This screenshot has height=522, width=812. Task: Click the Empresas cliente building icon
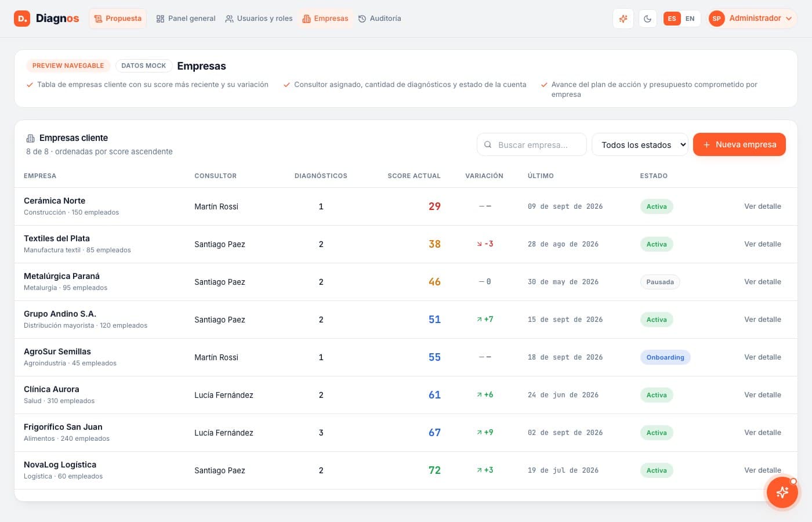30,138
